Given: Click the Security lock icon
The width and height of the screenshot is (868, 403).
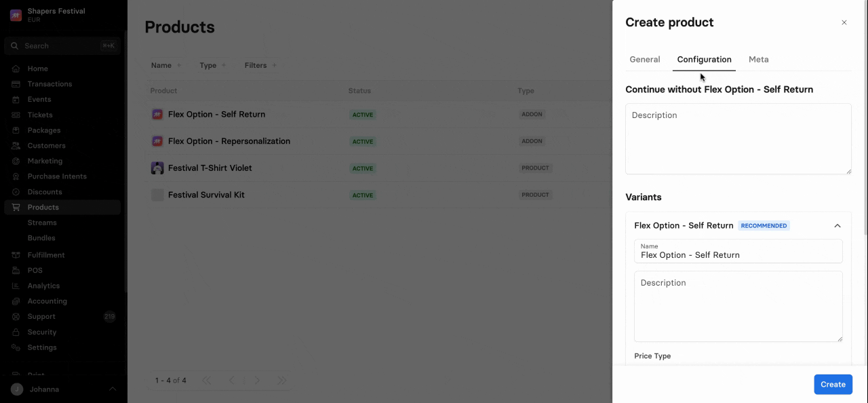Looking at the screenshot, I should click(16, 332).
